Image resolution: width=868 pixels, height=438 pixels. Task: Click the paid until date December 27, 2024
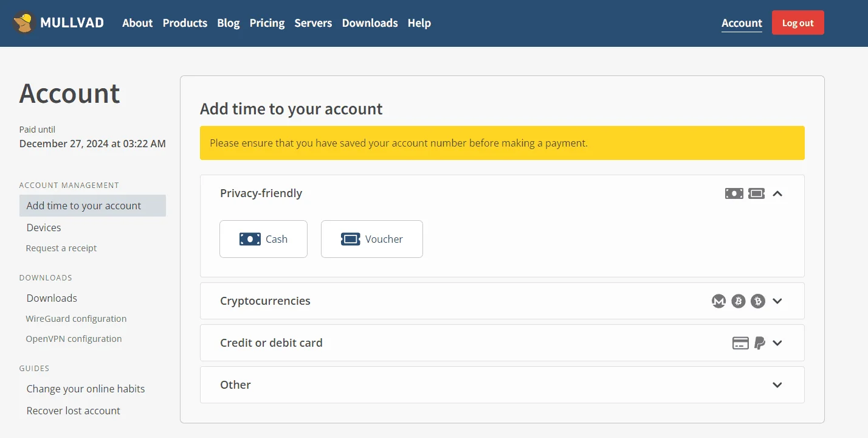click(x=92, y=144)
